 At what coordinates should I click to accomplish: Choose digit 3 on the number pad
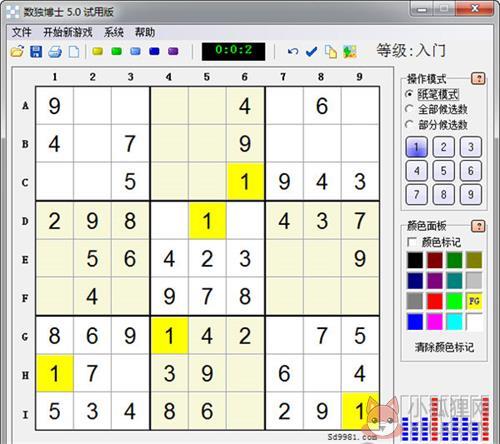pyautogui.click(x=471, y=147)
